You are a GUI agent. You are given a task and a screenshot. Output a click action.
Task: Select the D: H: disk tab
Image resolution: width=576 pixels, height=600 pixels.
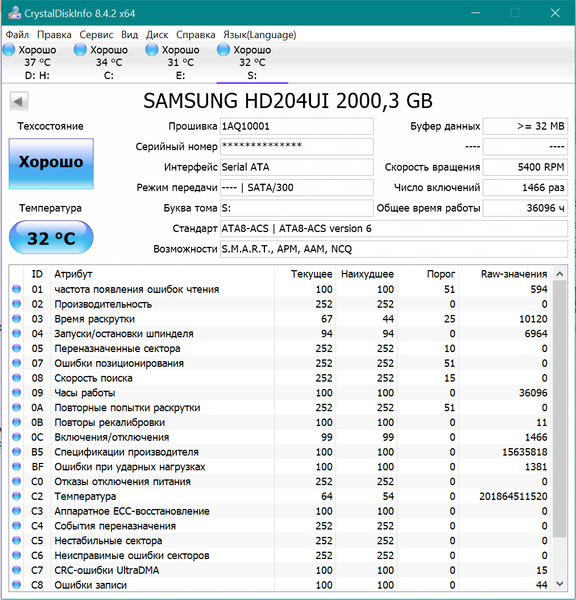click(x=37, y=62)
